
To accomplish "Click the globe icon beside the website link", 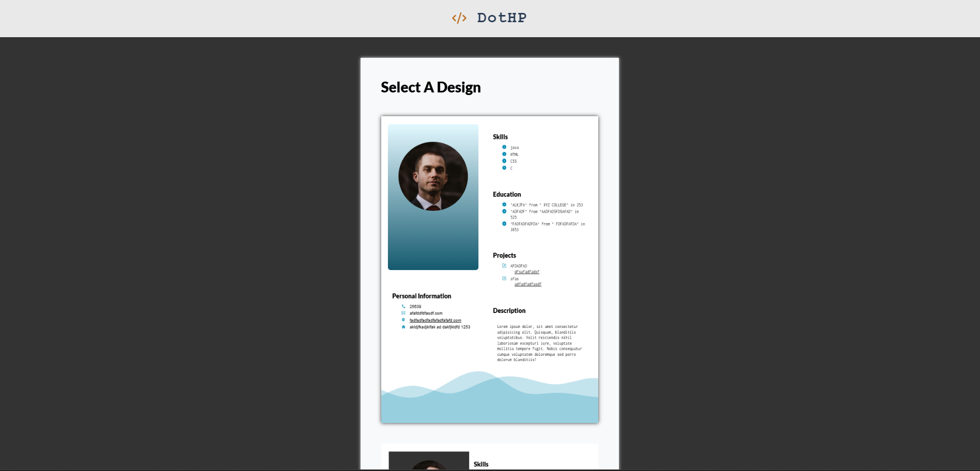I will [x=403, y=320].
